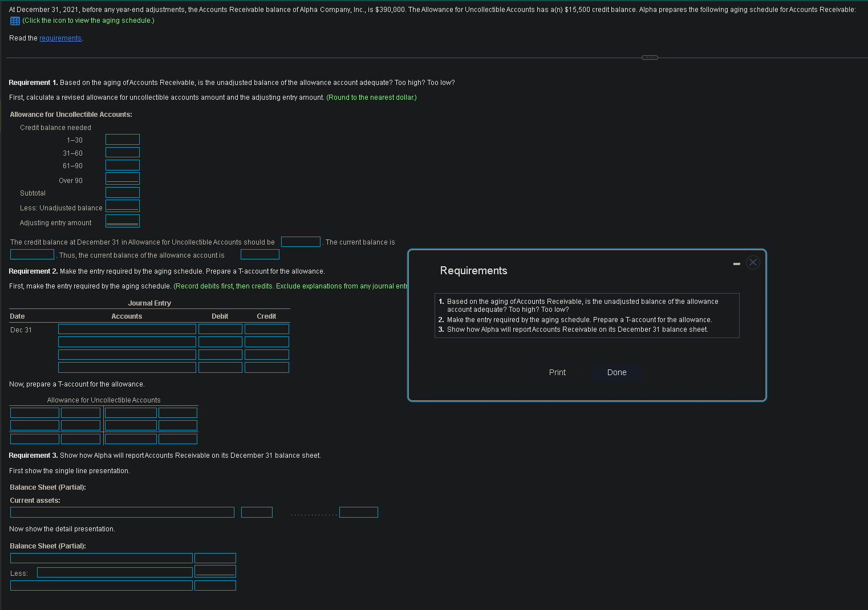
Task: Click second-row credit-side amount cell of the T-account
Action: coord(178,425)
